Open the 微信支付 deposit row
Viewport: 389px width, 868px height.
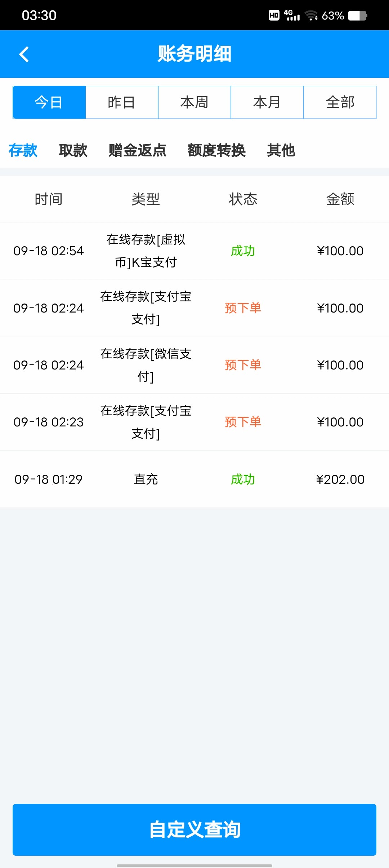click(x=146, y=365)
